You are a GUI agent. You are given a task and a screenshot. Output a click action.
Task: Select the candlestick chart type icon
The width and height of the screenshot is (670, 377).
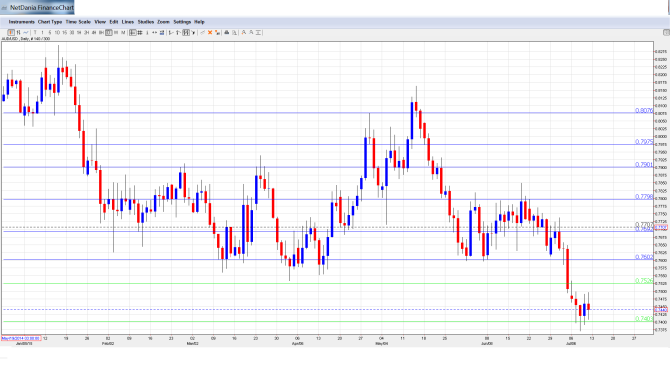[x=11, y=32]
